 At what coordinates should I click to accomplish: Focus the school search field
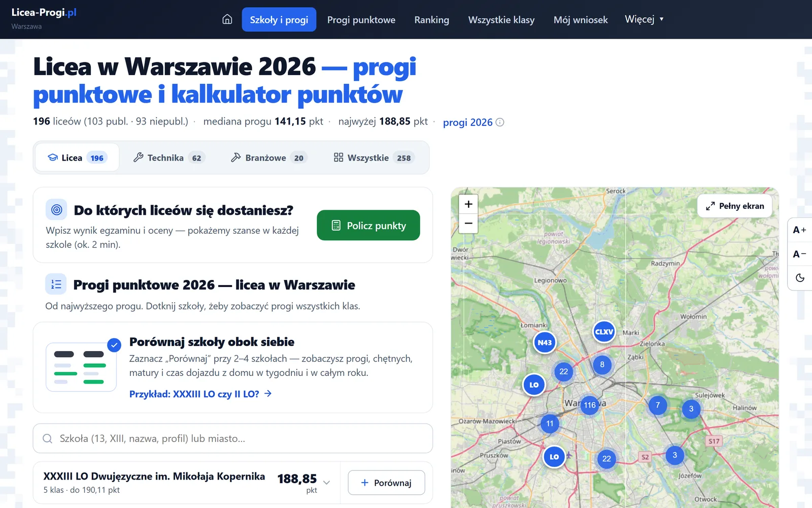point(233,438)
